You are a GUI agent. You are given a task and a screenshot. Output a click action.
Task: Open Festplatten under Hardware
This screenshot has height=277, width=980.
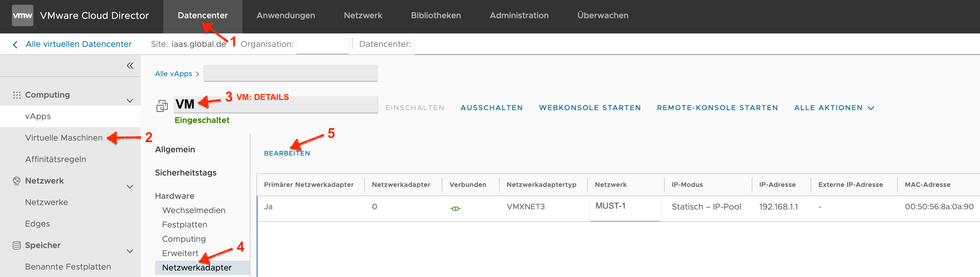coord(184,225)
